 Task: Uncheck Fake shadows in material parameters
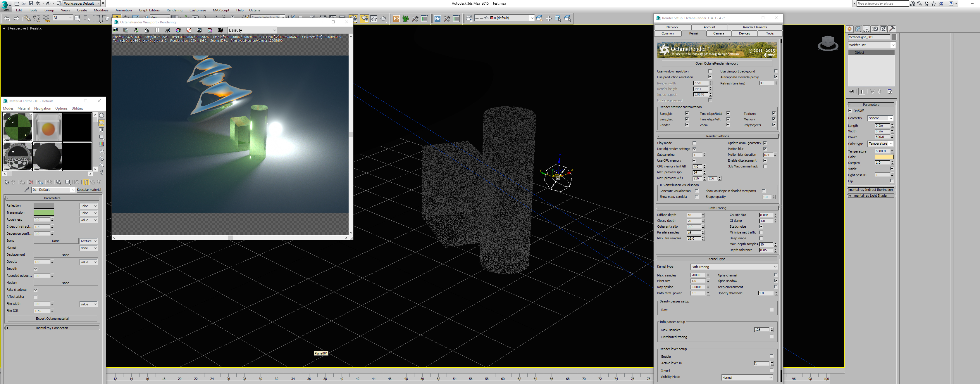coord(35,290)
